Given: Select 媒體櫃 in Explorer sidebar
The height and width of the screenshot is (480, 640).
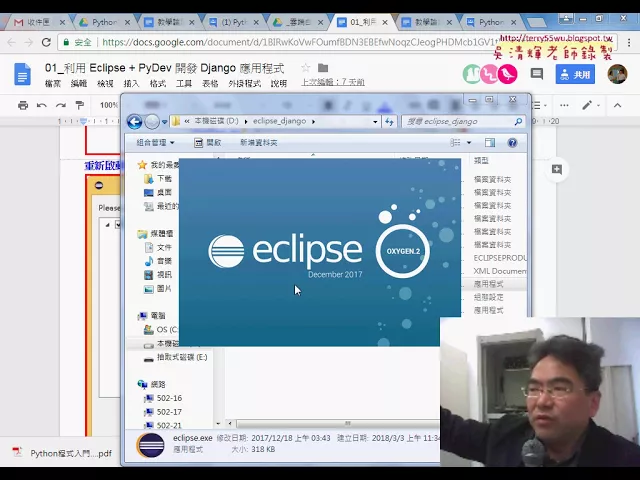Looking at the screenshot, I should pos(156,233).
